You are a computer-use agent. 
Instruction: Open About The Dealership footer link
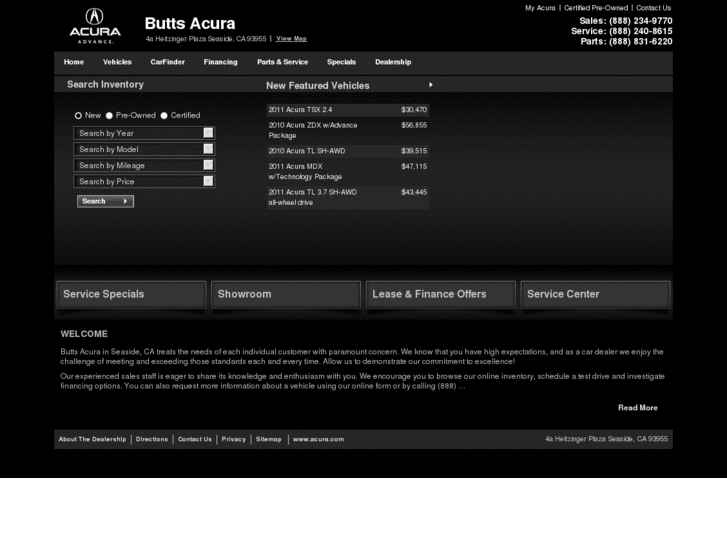[x=92, y=439]
